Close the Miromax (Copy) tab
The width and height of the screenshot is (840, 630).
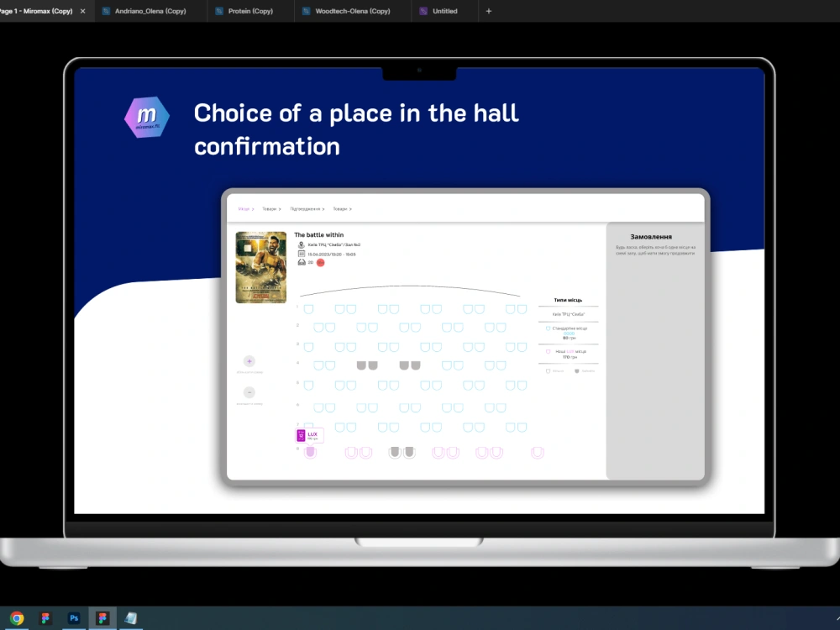(x=82, y=11)
